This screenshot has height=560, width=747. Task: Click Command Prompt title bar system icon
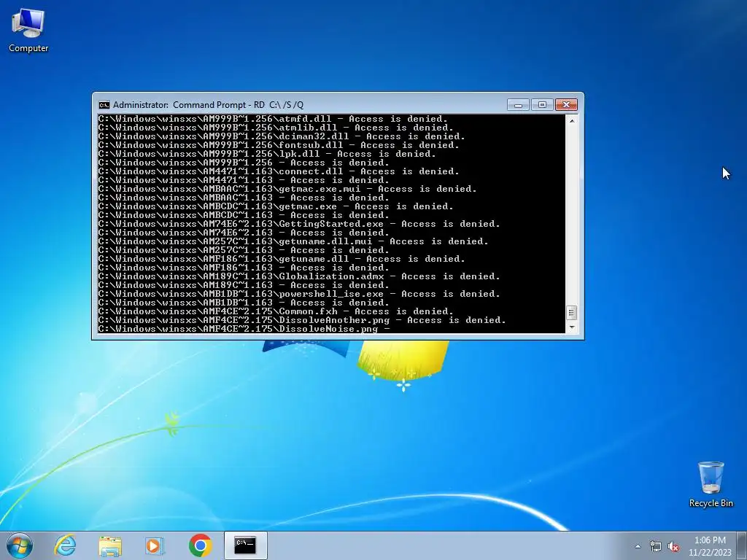[x=104, y=105]
